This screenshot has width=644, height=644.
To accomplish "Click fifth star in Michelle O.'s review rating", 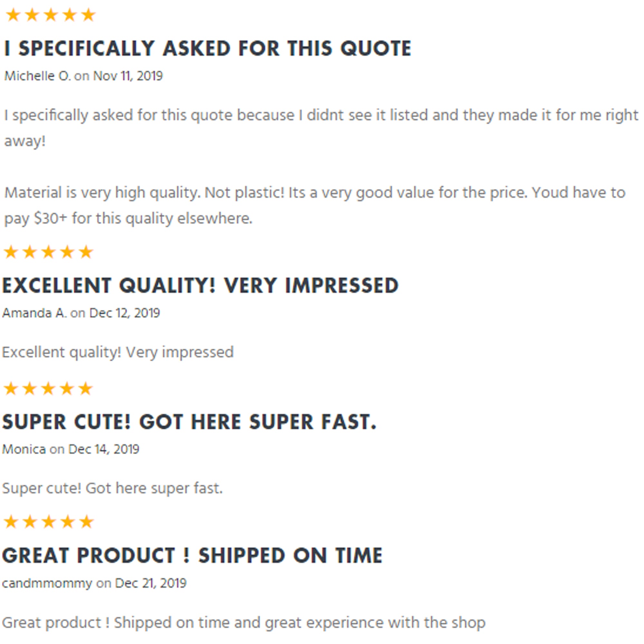I will click(88, 15).
